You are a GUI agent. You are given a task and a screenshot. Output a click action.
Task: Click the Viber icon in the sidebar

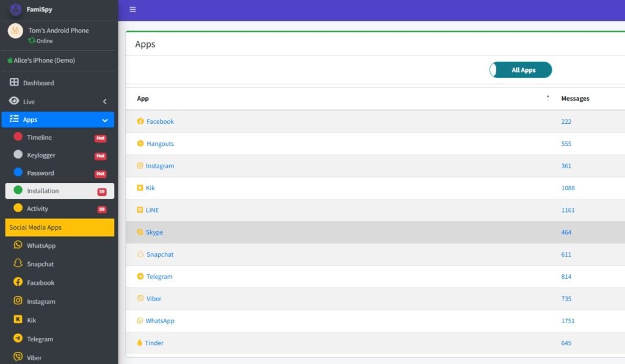click(x=18, y=357)
